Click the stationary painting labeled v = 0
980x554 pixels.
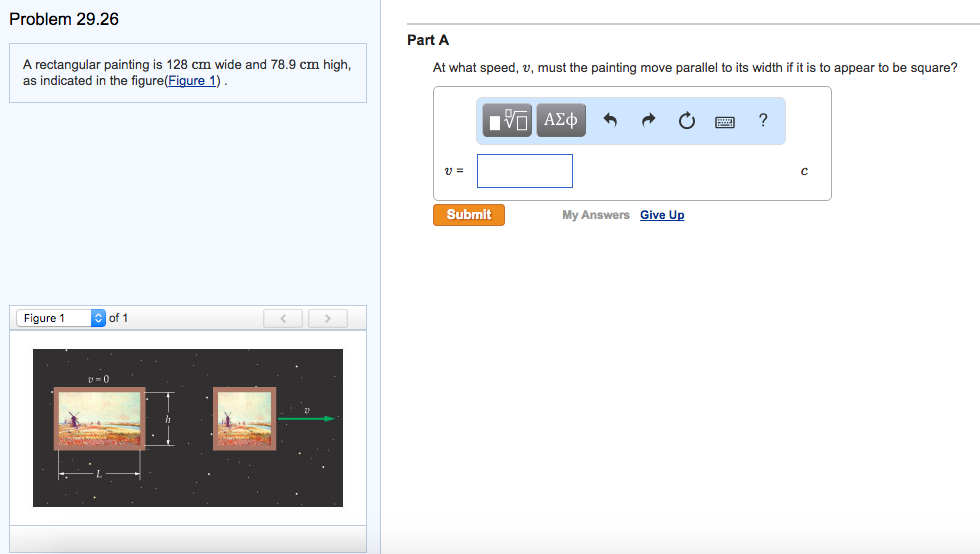[99, 420]
